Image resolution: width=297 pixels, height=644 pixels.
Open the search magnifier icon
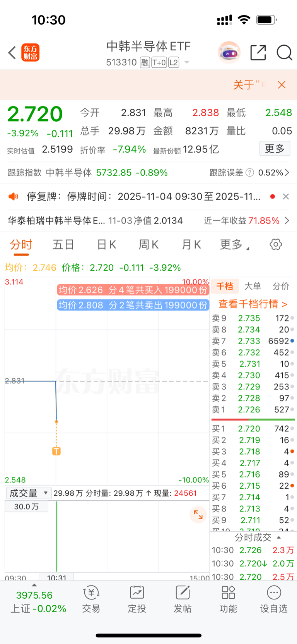(284, 53)
